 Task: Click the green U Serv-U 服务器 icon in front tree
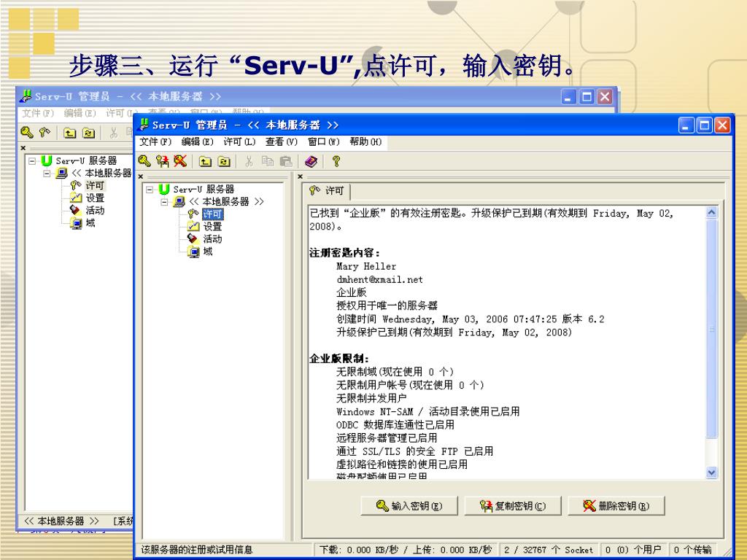(164, 190)
